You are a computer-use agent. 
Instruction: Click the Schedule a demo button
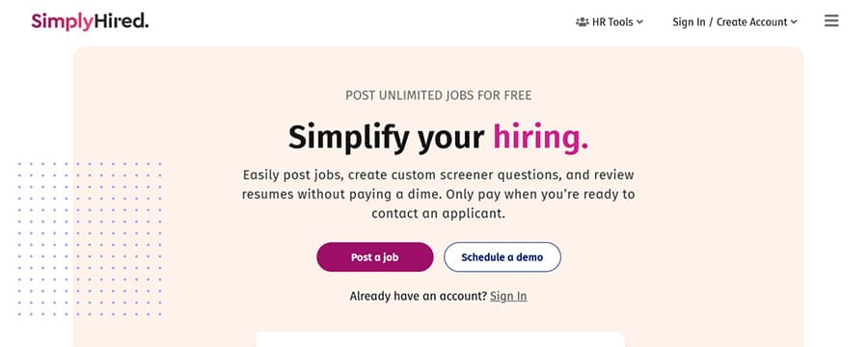(x=502, y=256)
